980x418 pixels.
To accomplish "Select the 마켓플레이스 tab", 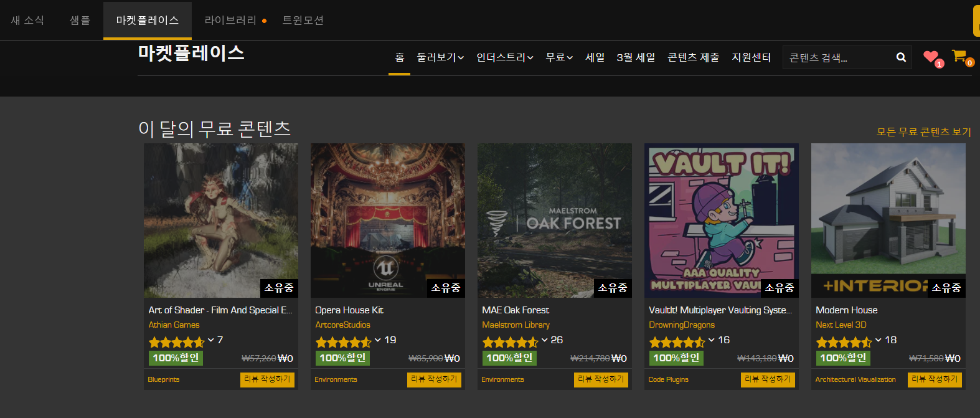I will [148, 20].
